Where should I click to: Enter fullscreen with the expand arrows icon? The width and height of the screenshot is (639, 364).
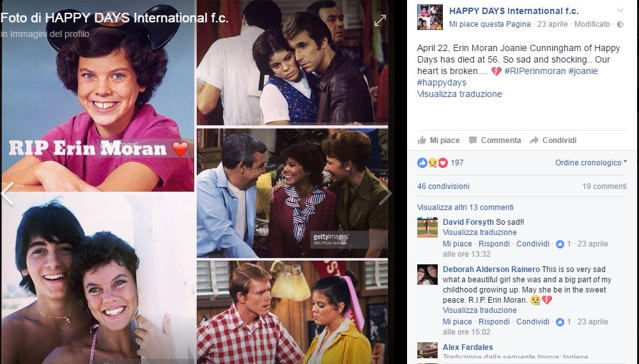point(380,20)
